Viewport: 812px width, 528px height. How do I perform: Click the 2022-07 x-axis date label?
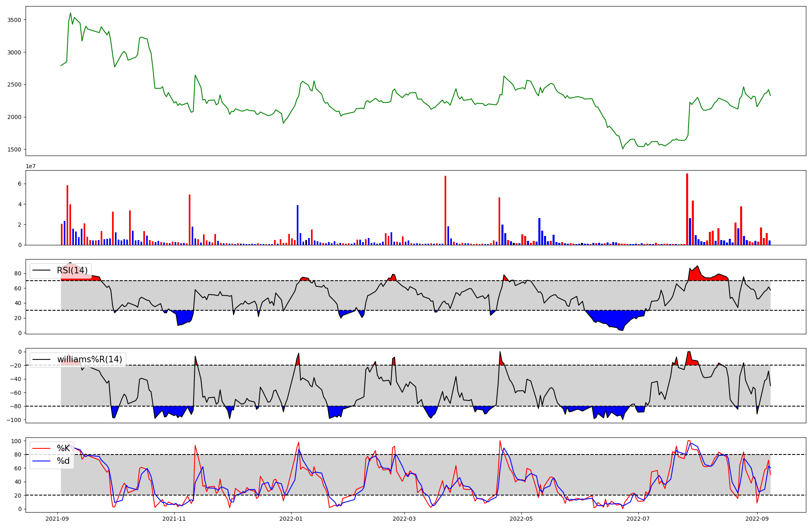[x=638, y=519]
